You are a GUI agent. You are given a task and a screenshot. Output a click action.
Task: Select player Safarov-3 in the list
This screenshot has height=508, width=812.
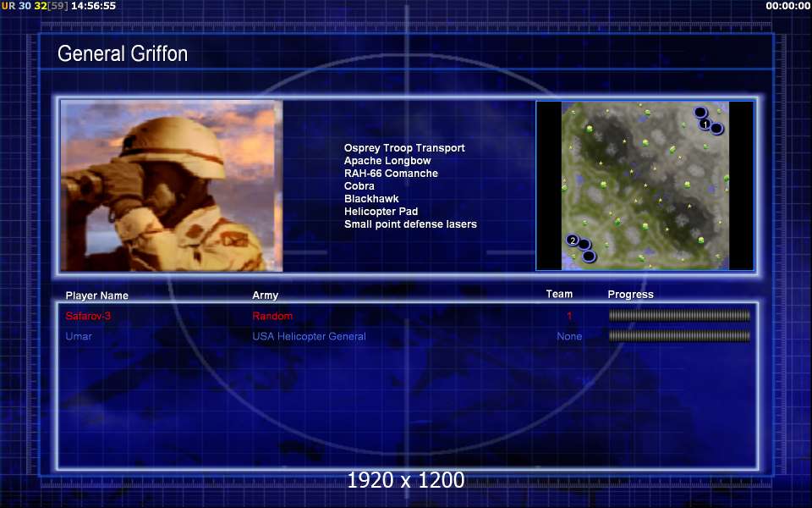coord(88,316)
